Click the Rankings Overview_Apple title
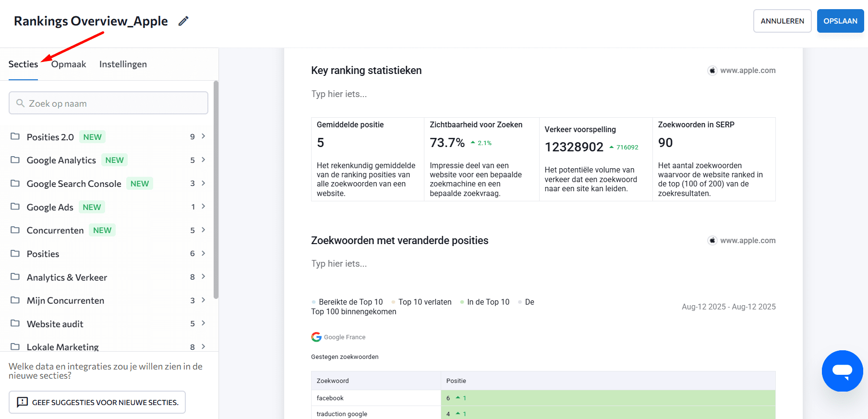868x419 pixels. pyautogui.click(x=91, y=21)
